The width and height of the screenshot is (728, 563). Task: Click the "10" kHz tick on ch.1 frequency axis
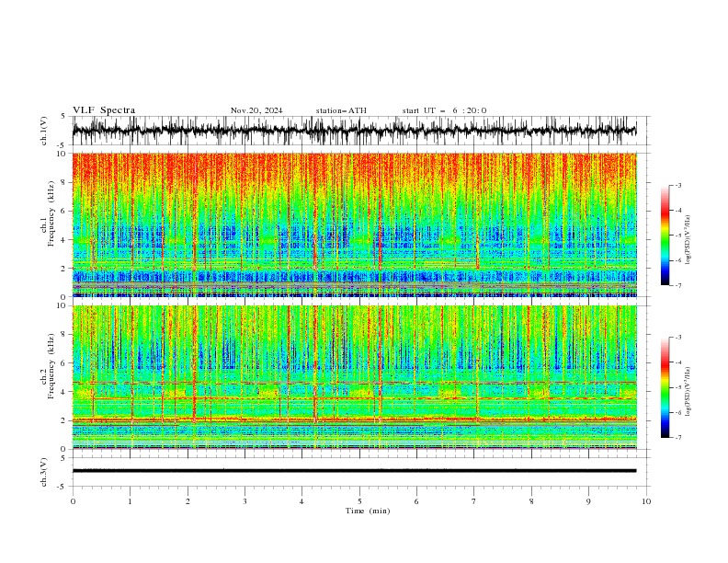[61, 154]
